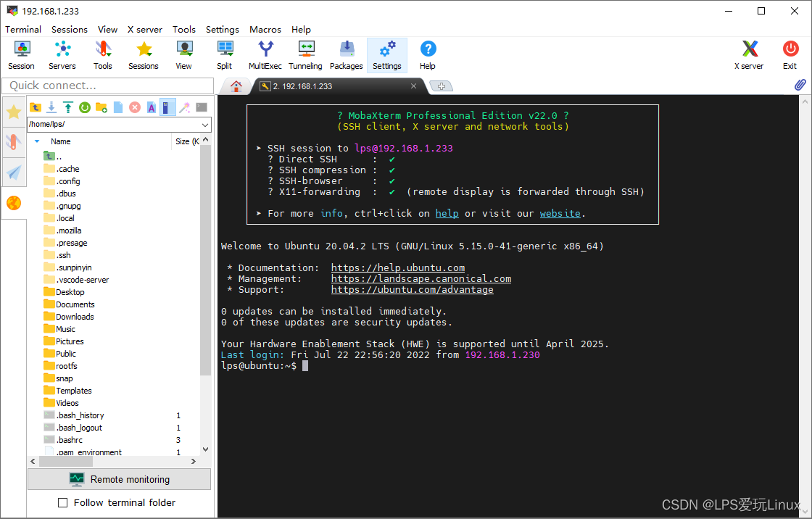Toggle the highlighted tree view icon in SFTP toolbar
Screen dimensions: 812x519
[x=167, y=107]
